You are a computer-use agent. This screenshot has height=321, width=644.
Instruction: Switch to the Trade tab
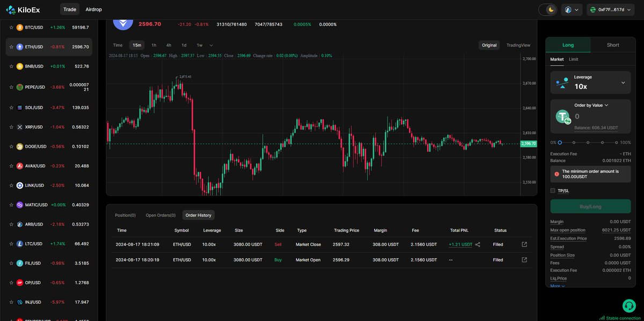[70, 10]
